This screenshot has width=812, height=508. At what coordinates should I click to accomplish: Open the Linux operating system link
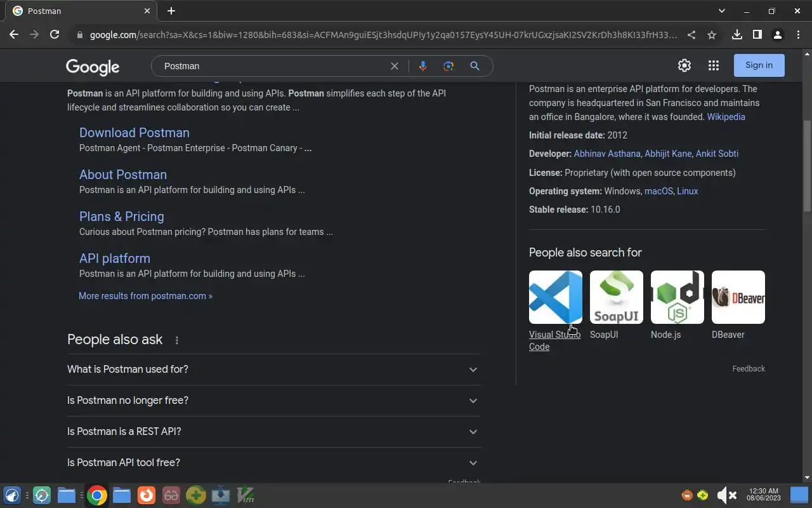(x=688, y=191)
